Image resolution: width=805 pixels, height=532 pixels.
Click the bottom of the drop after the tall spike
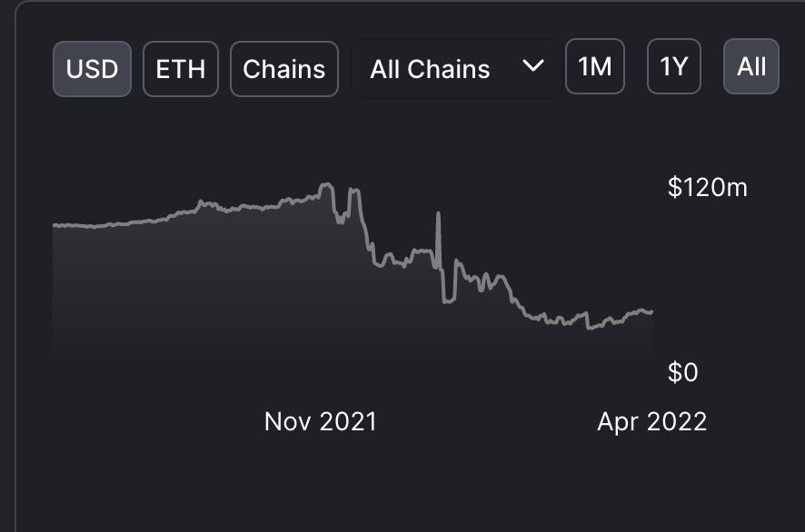[447, 300]
